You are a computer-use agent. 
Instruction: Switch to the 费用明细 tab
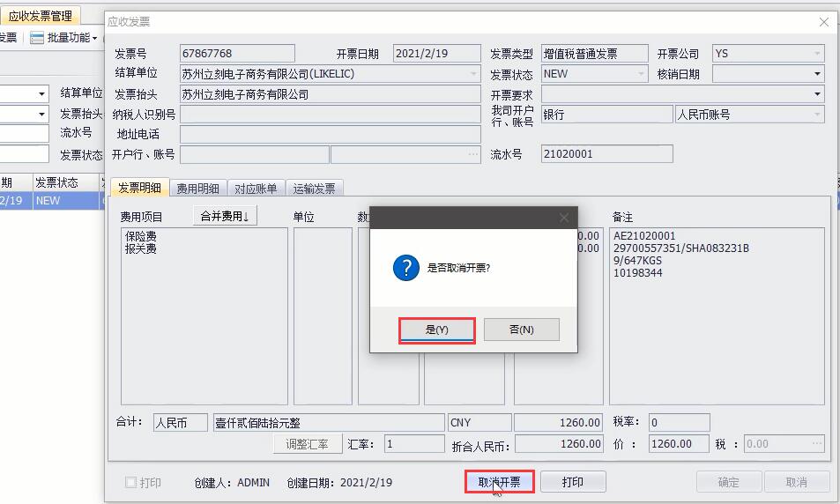point(197,189)
